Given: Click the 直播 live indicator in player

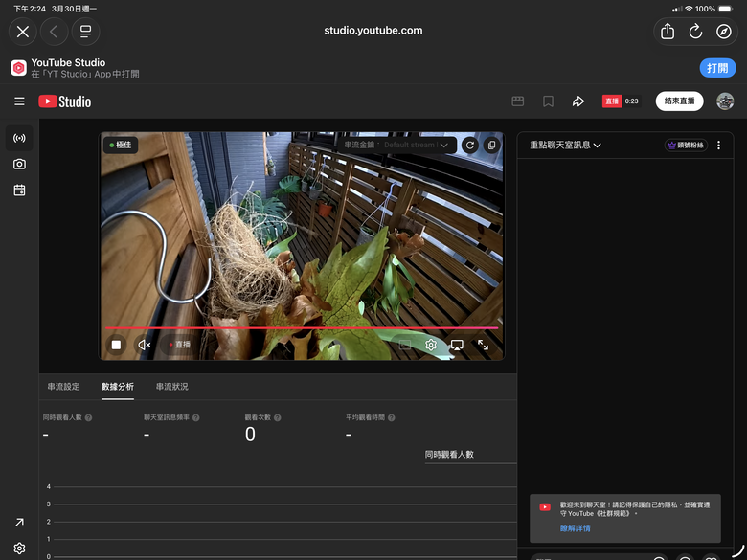Looking at the screenshot, I should click(x=180, y=345).
